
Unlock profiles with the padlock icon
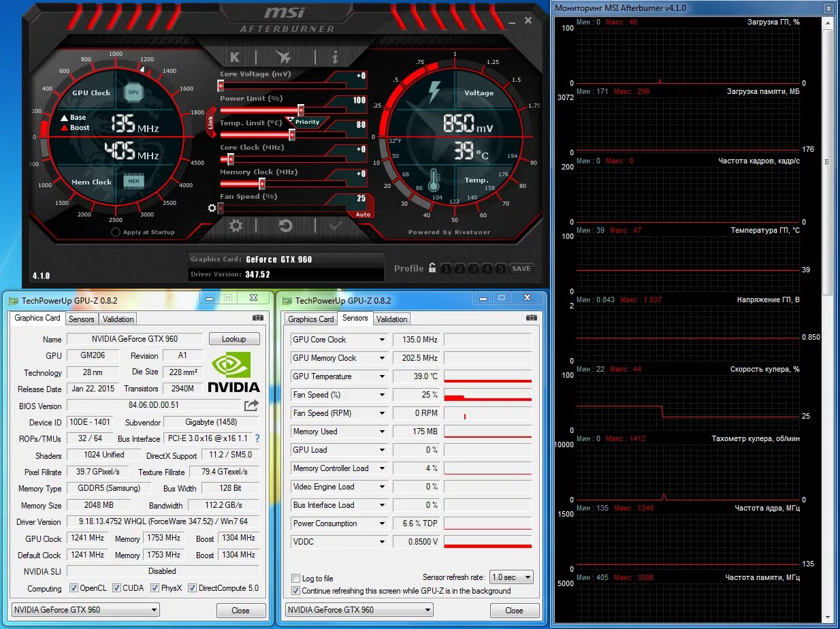pos(432,268)
